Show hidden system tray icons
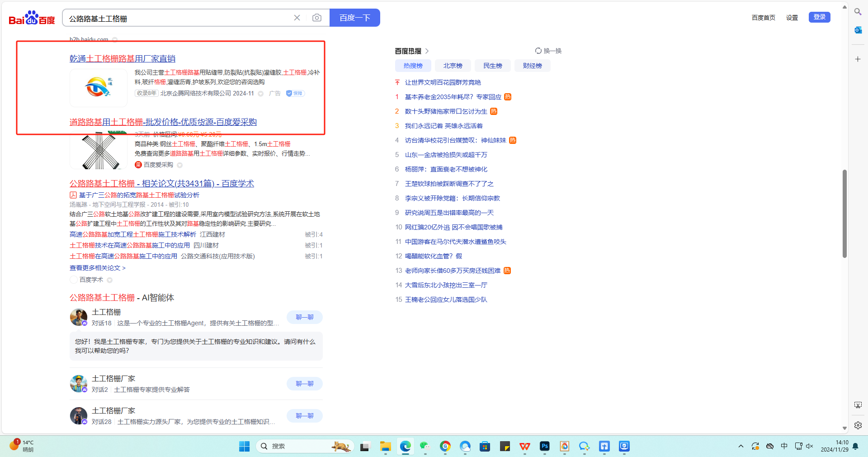This screenshot has height=457, width=868. pyautogui.click(x=741, y=446)
